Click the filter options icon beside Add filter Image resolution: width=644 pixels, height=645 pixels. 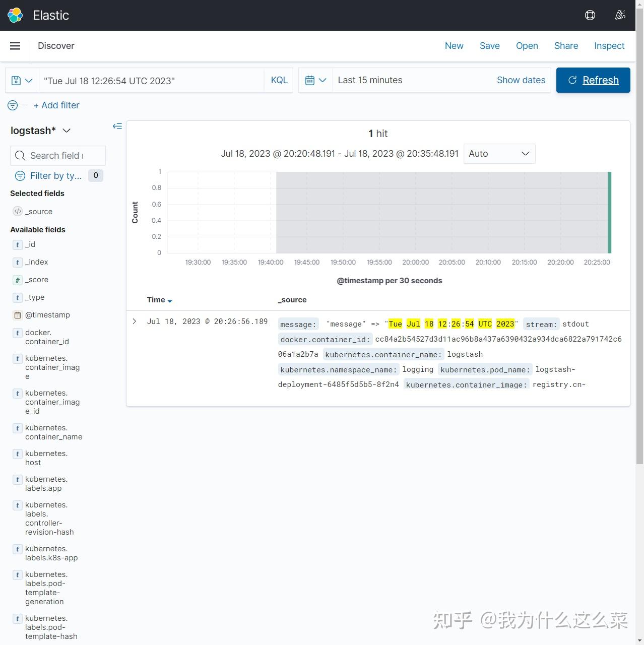(x=12, y=105)
